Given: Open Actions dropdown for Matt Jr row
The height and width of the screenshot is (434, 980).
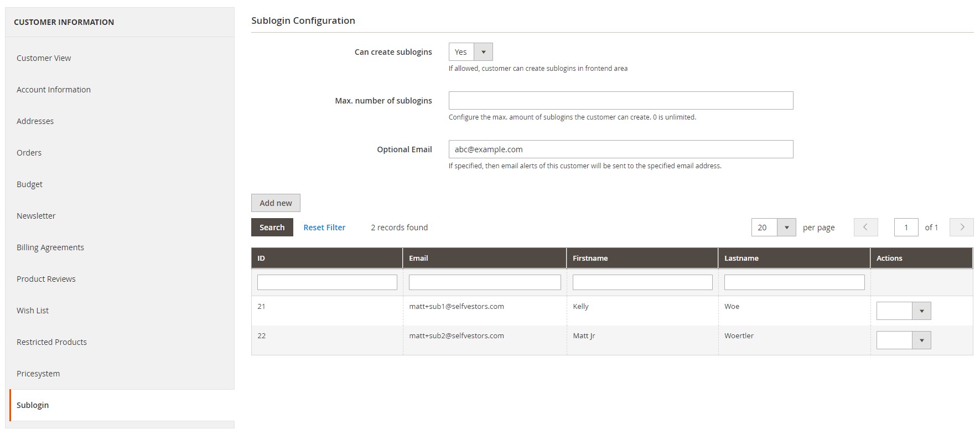Looking at the screenshot, I should click(x=904, y=340).
